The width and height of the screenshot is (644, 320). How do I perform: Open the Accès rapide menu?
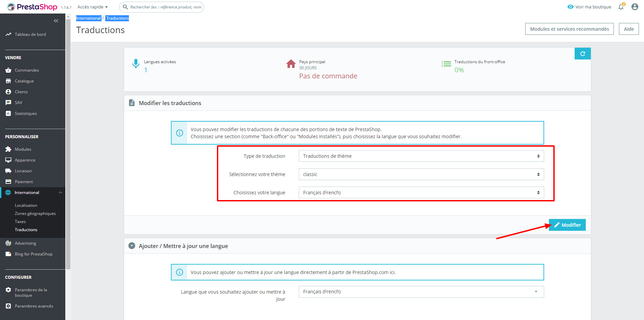pyautogui.click(x=92, y=7)
